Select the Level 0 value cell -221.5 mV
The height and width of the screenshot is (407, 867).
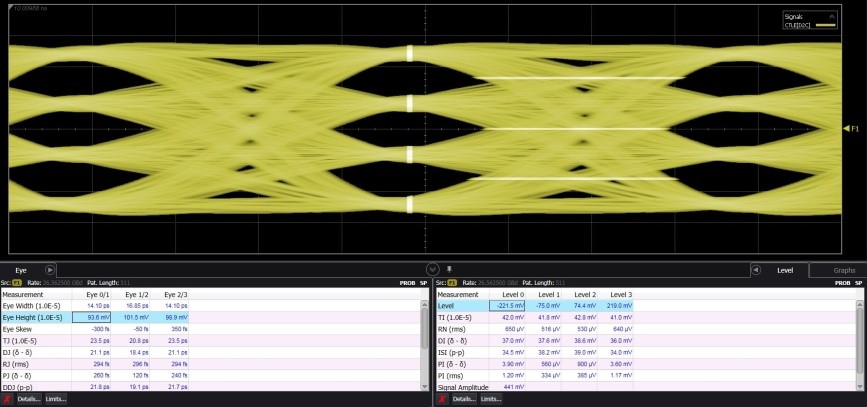click(508, 306)
